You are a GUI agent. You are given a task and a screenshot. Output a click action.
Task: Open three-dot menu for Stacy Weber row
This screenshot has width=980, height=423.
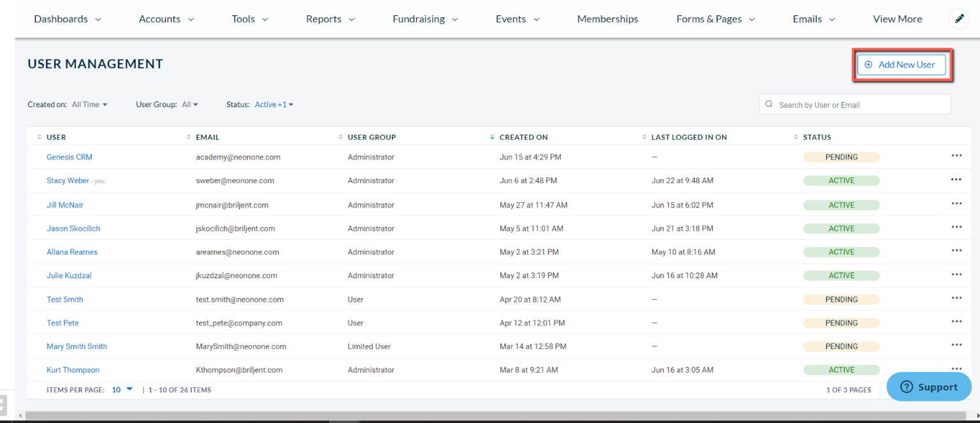click(x=956, y=179)
